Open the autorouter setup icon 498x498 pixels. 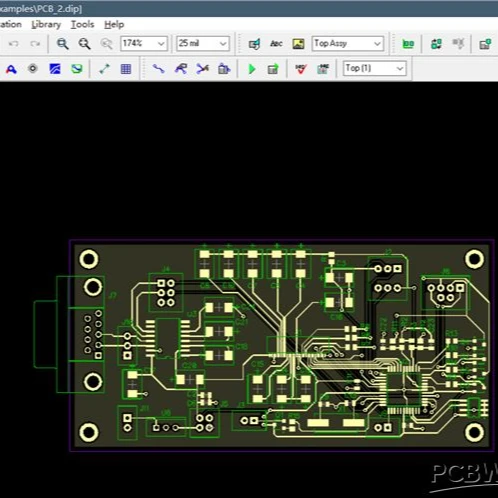click(273, 69)
